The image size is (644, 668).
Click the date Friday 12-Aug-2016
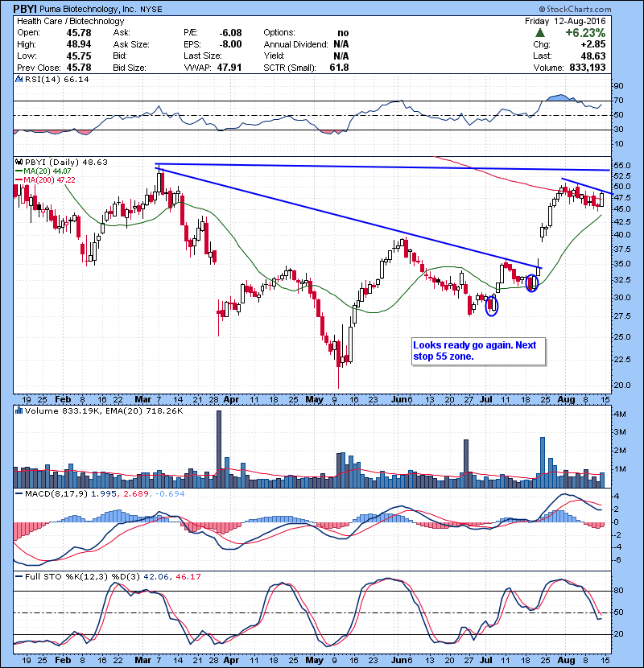tap(565, 21)
